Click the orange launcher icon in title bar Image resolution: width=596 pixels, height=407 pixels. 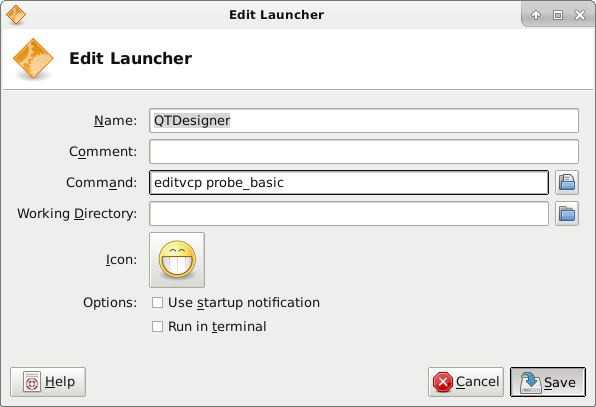pyautogui.click(x=16, y=15)
